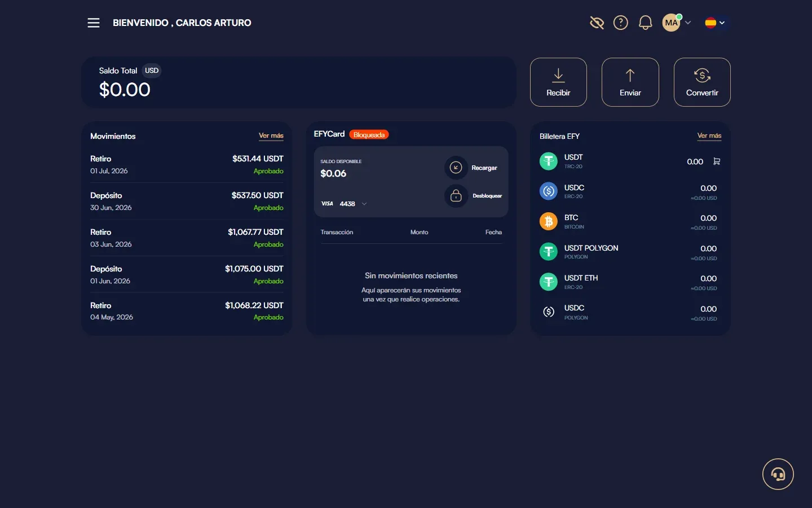Click the 01 Jul, 2026 date
Screen dimensions: 812x508
[x=109, y=171]
